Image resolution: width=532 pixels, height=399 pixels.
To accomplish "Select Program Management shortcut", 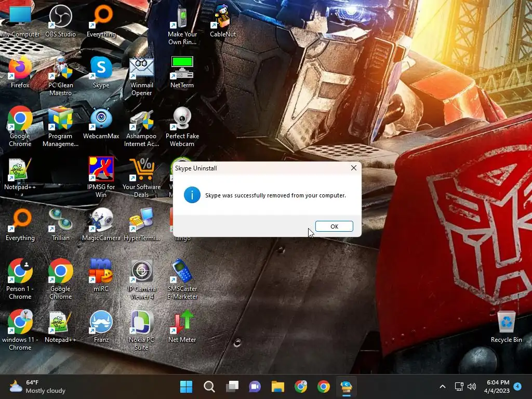I will point(60,127).
